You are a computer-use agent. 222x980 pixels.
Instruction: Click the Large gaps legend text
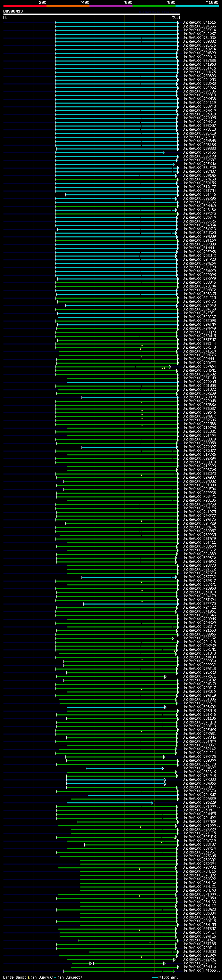click(43, 977)
